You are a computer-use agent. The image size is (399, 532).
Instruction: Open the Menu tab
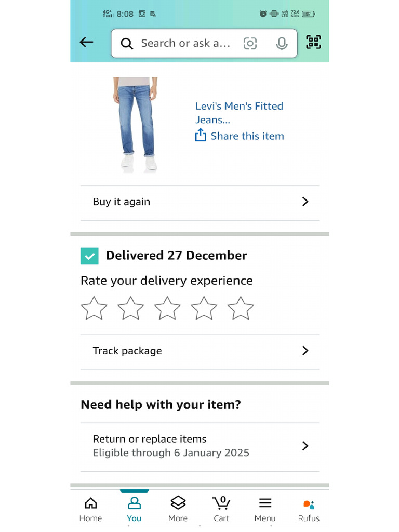pyautogui.click(x=265, y=508)
